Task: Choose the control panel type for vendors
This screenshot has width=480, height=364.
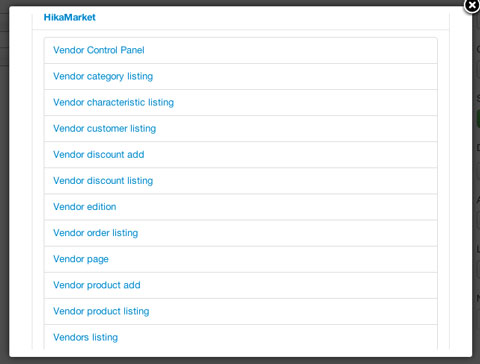Action: tap(99, 50)
